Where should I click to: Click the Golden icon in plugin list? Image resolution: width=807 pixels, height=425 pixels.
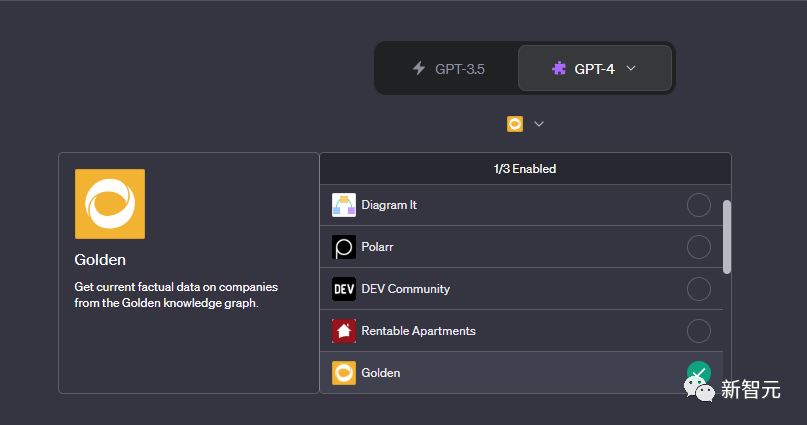click(344, 373)
